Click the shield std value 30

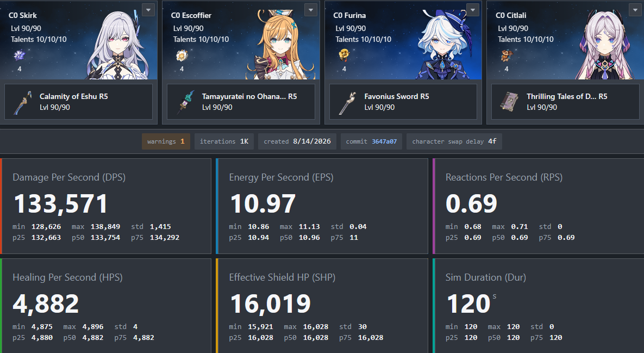coord(362,327)
